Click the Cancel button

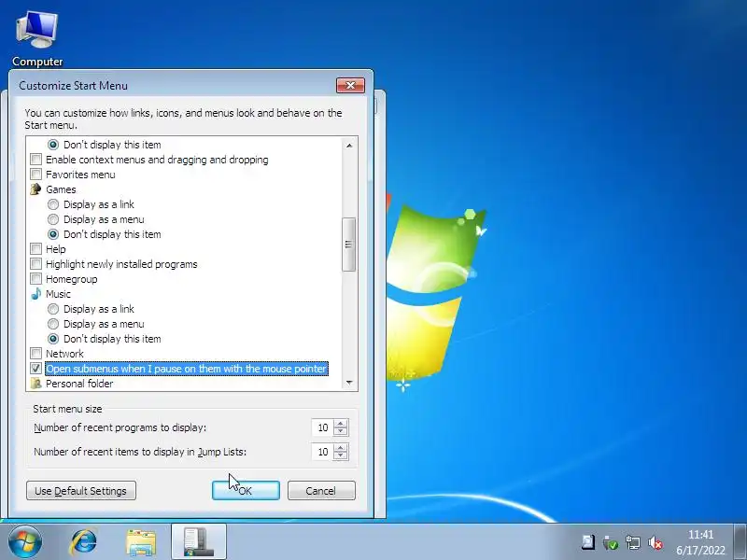coord(321,491)
